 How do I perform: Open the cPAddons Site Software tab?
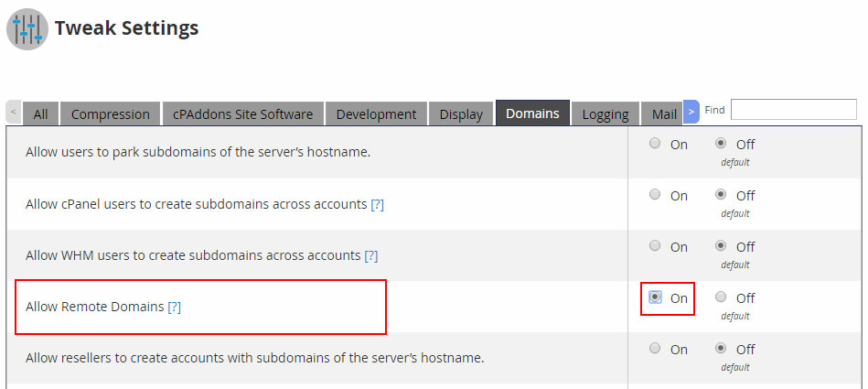pyautogui.click(x=242, y=114)
